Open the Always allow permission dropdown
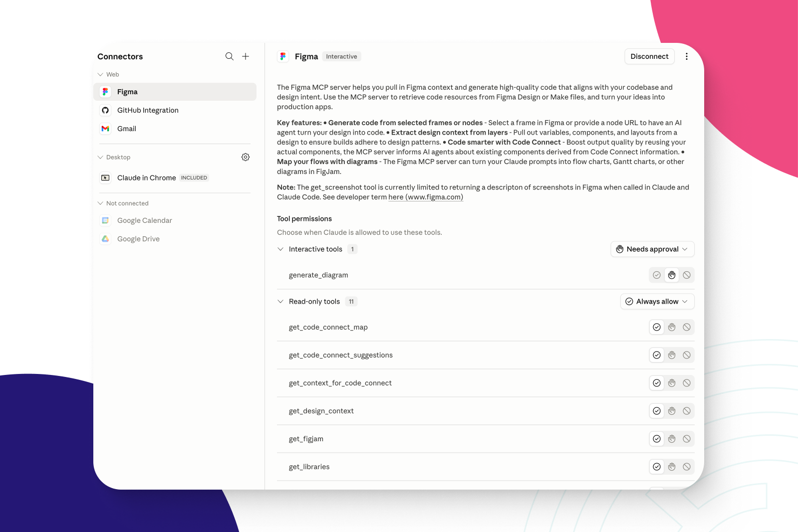Screen dimensions: 798x532 coord(657,302)
